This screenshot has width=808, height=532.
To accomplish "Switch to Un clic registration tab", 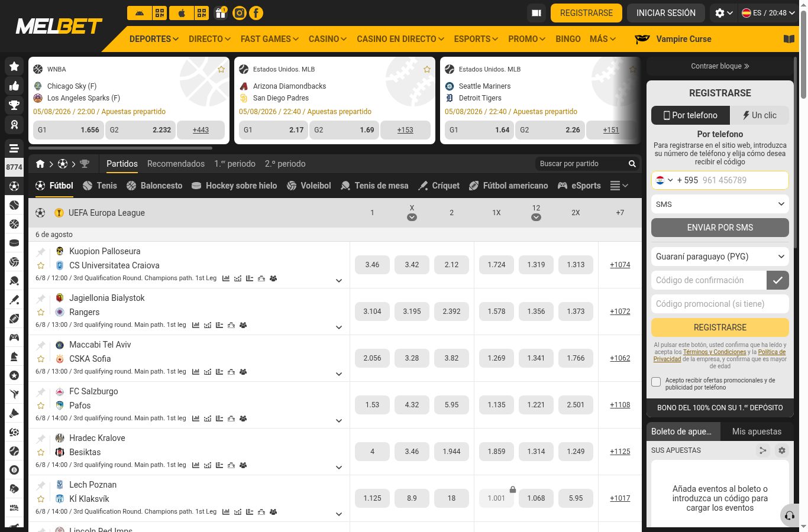I will tap(759, 115).
